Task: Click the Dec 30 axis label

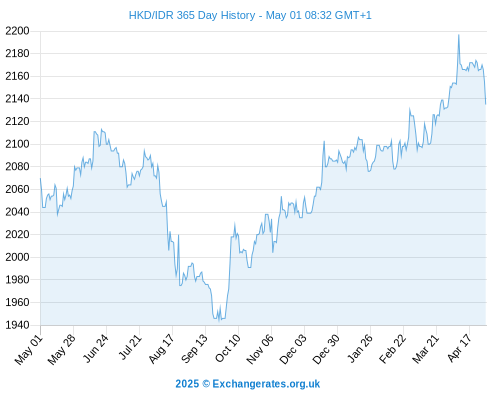Action: 326,349
